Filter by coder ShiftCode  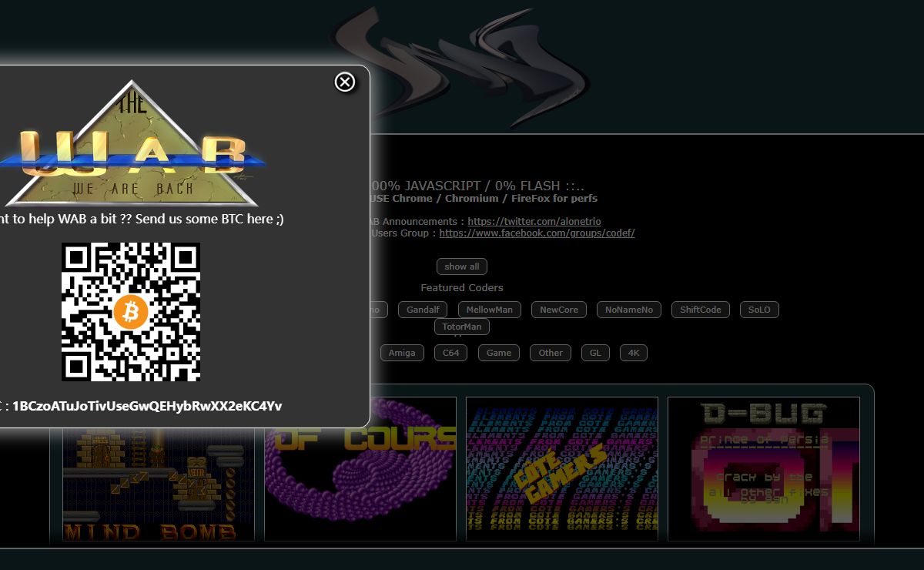pos(701,310)
